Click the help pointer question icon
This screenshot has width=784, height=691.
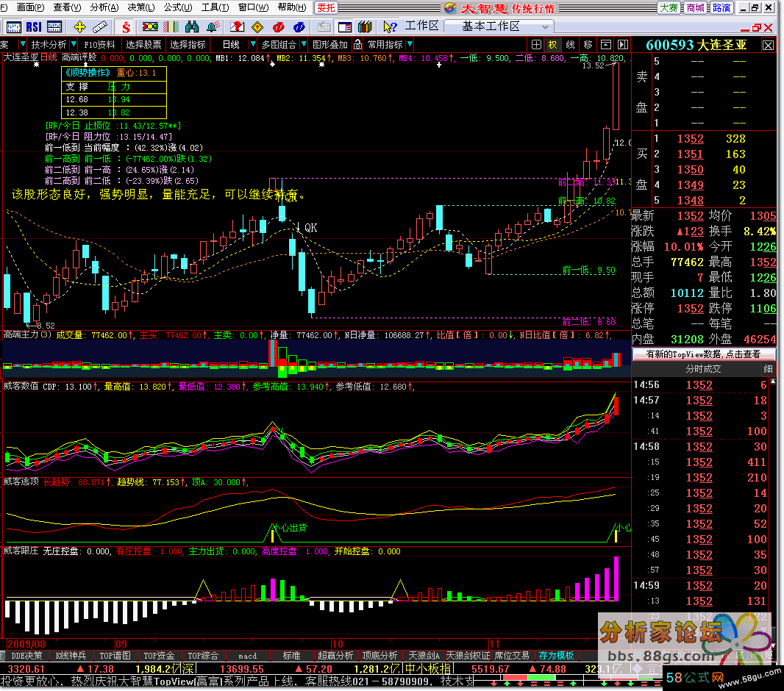point(390,27)
